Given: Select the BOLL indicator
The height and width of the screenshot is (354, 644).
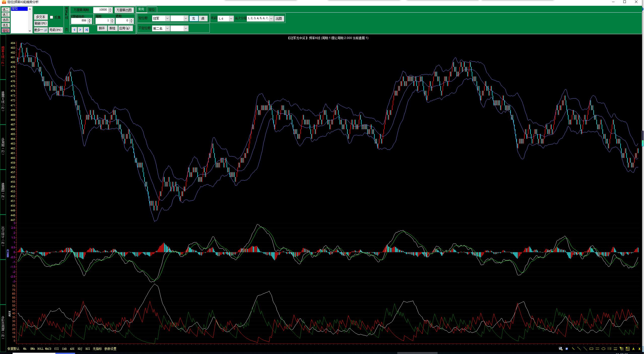Looking at the screenshot, I should pos(40,349).
